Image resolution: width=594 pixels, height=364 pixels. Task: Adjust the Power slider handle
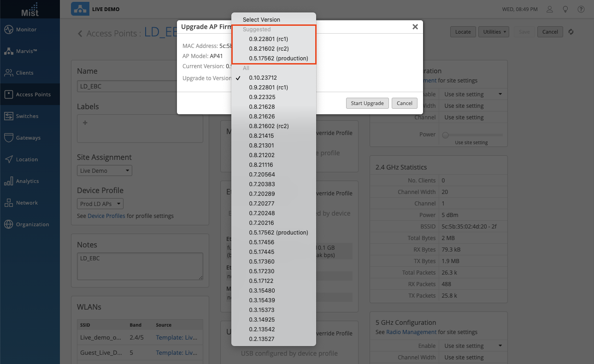(445, 135)
